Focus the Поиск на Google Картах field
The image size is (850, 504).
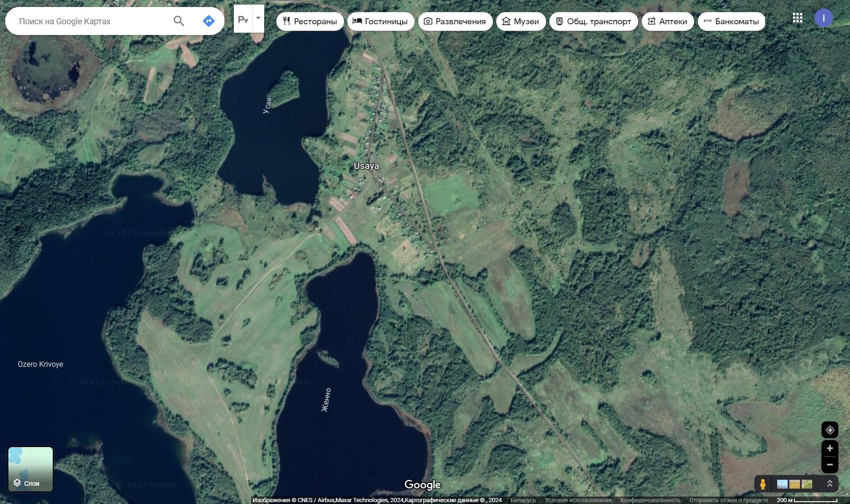coord(91,21)
